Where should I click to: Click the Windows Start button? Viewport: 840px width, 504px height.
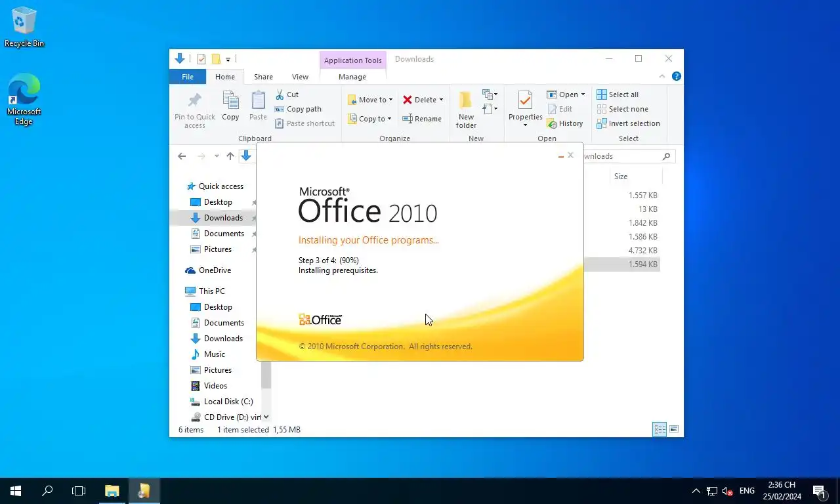click(x=16, y=490)
